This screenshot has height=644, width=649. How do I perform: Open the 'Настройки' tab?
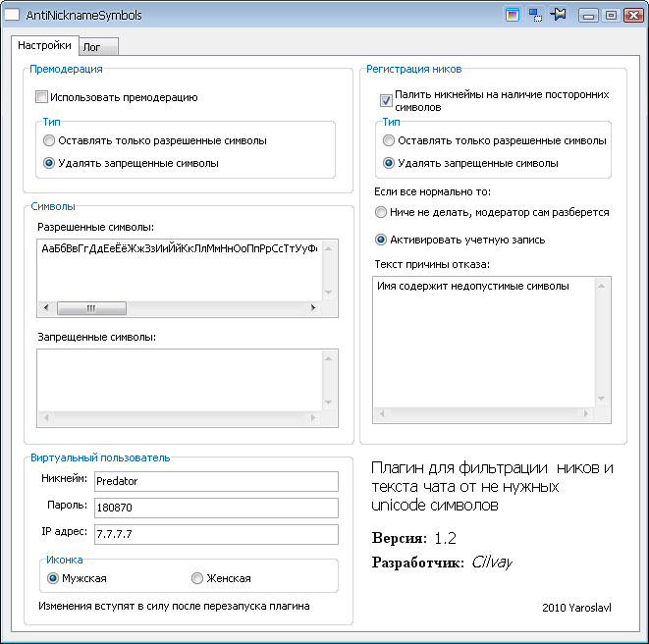click(45, 45)
